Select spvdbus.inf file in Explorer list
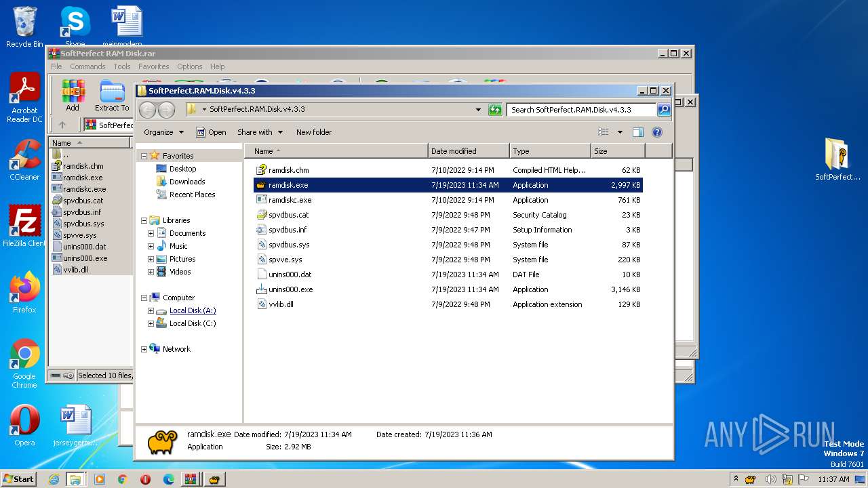868x488 pixels. [x=288, y=230]
